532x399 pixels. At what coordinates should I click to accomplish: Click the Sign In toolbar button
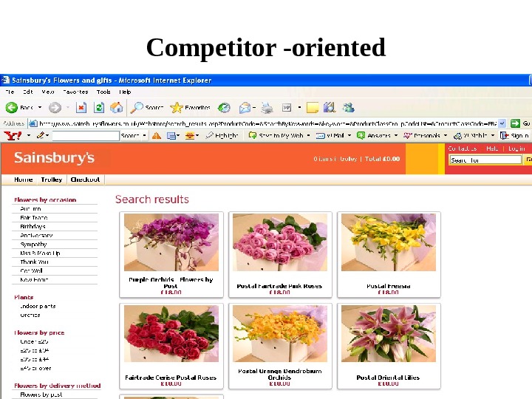pyautogui.click(x=515, y=136)
